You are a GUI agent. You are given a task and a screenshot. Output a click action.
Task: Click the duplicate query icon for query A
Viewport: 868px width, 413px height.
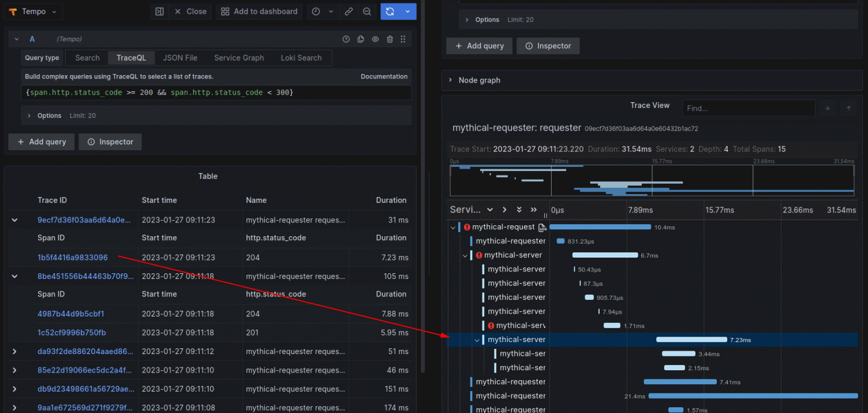click(x=360, y=39)
